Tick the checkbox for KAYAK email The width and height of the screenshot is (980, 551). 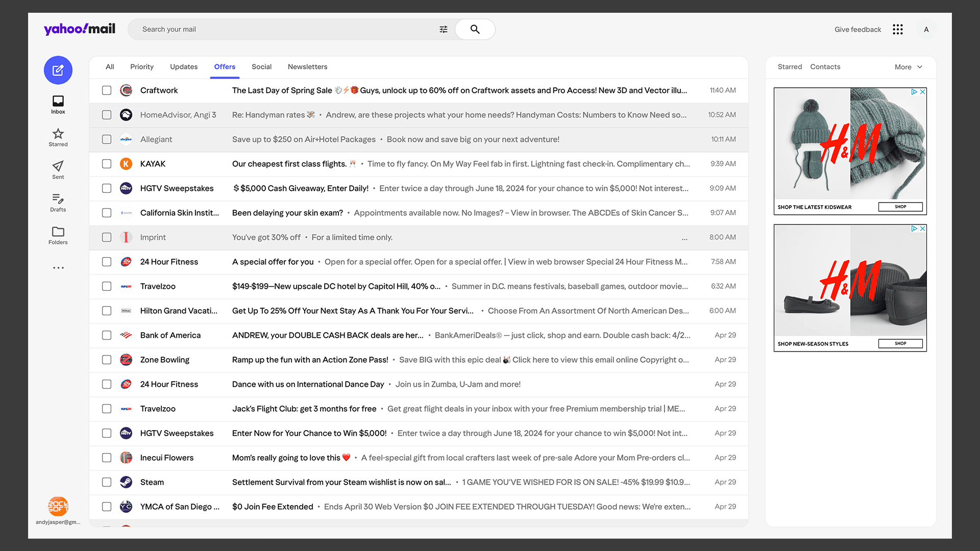[x=107, y=164]
